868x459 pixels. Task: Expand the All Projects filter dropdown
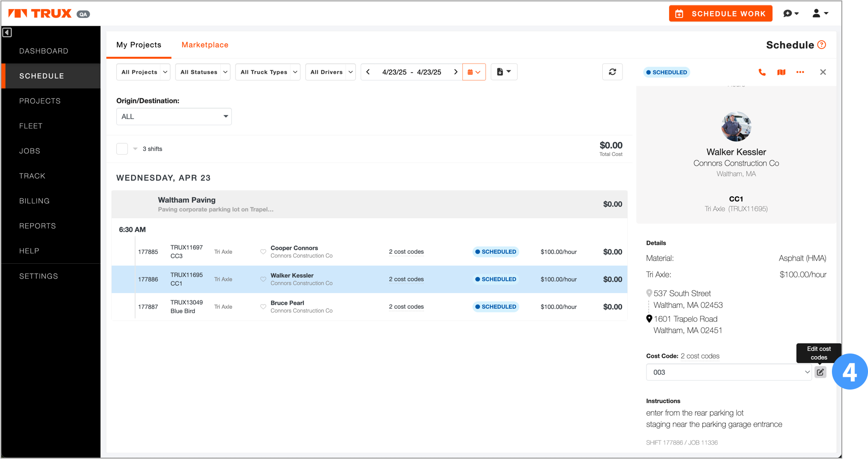[143, 72]
